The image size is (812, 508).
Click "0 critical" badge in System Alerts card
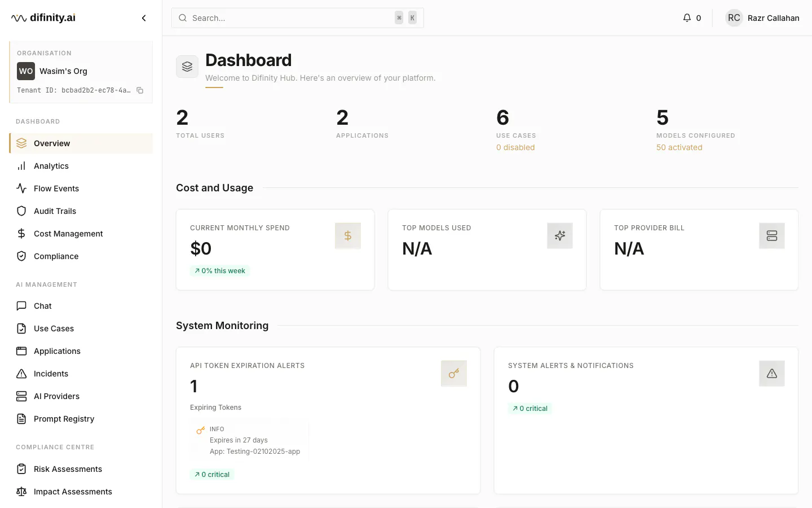point(530,409)
